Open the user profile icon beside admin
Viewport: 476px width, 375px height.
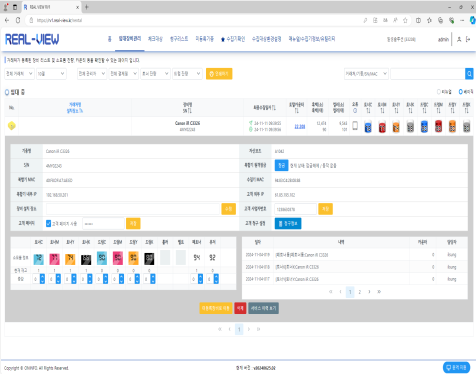(x=459, y=39)
